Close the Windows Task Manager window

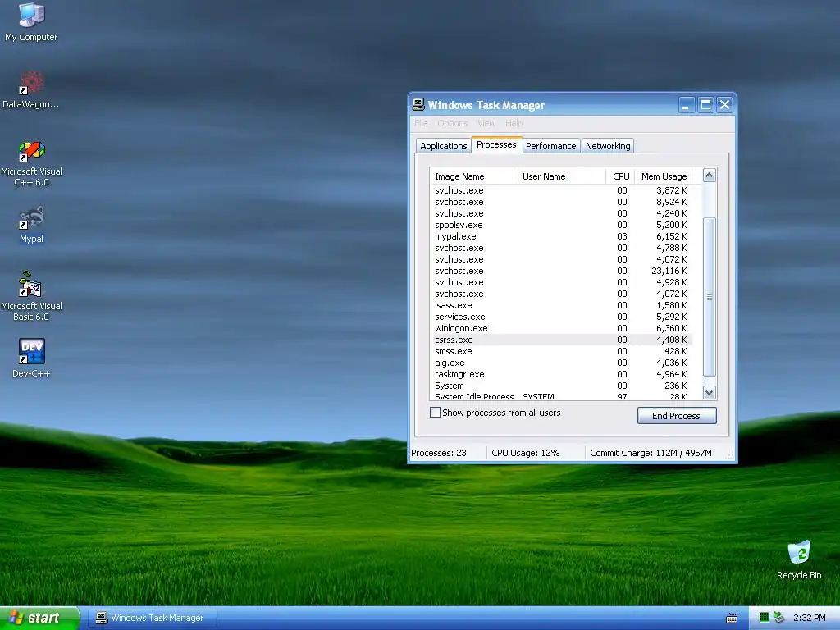coord(724,105)
